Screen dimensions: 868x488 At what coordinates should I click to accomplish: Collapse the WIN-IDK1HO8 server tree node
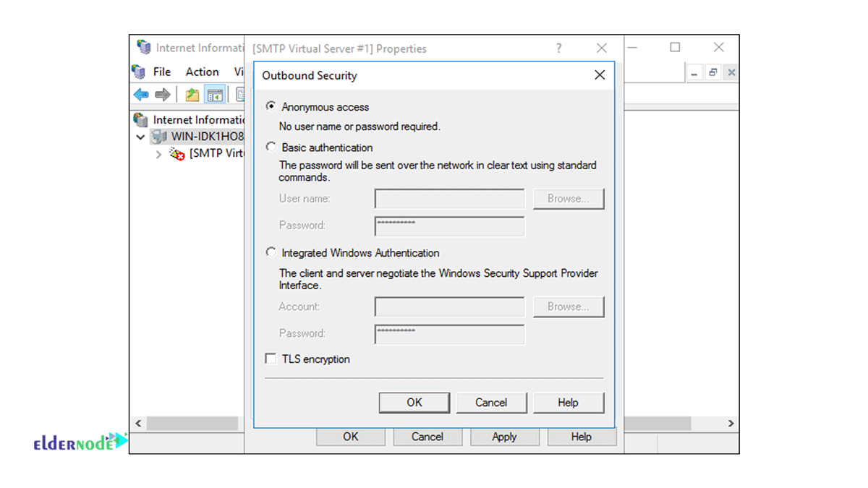(x=140, y=137)
